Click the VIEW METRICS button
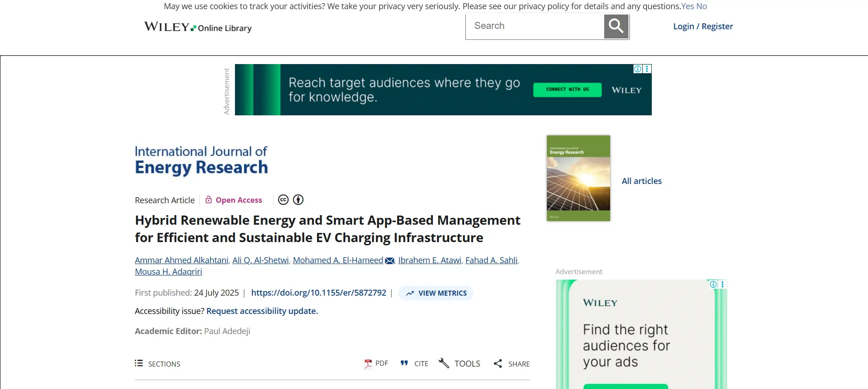This screenshot has width=868, height=389. click(436, 293)
